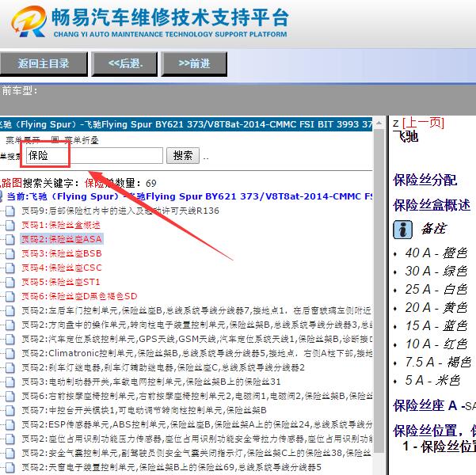
Task: Click document icon beside 左后车门控制单元 entry
Action: pyautogui.click(x=10, y=310)
